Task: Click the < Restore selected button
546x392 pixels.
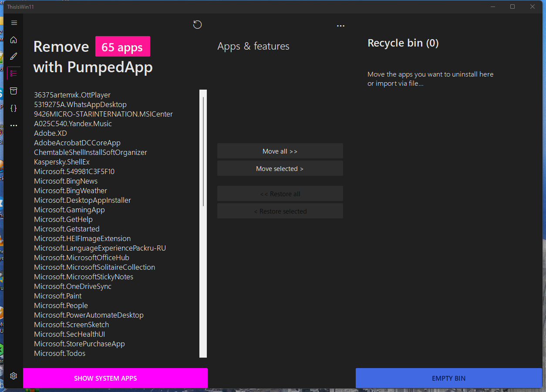Action: coord(280,211)
